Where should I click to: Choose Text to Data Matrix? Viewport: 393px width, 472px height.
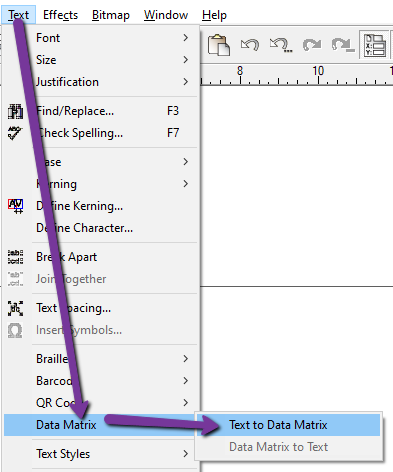pyautogui.click(x=289, y=425)
